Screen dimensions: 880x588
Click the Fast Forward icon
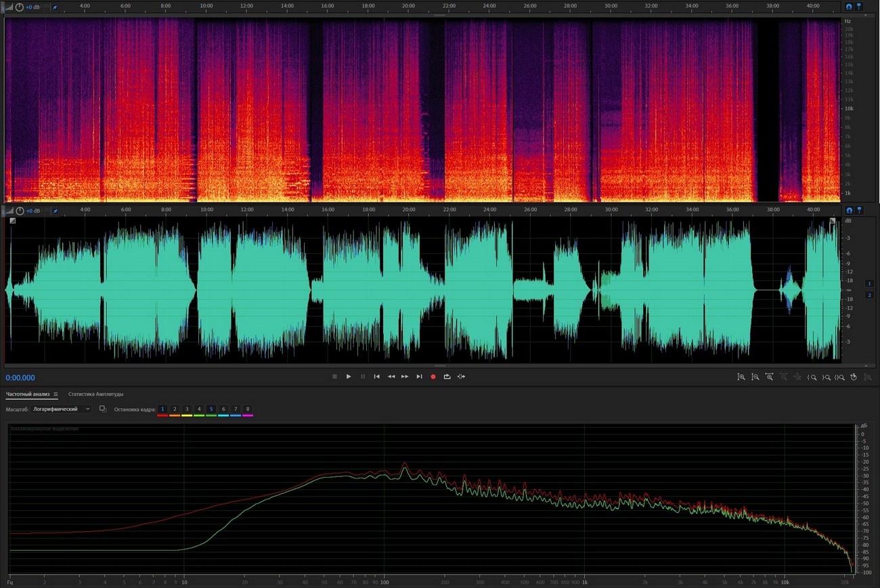(x=405, y=377)
